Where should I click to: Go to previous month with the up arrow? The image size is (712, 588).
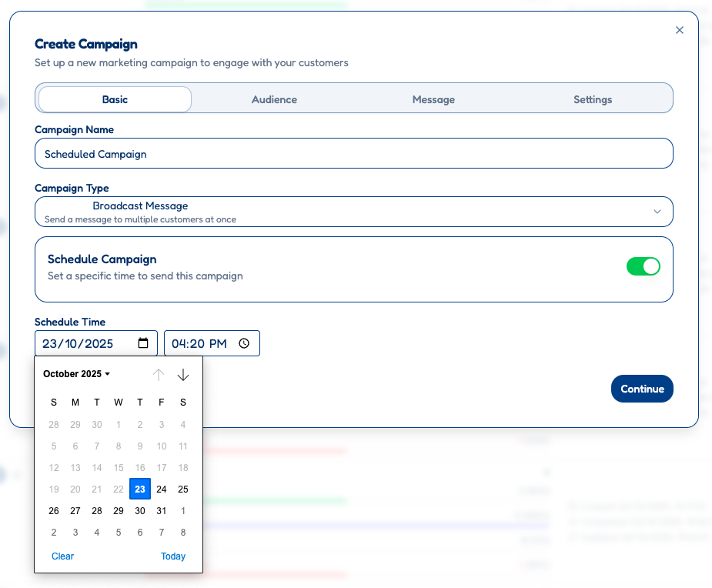point(159,375)
